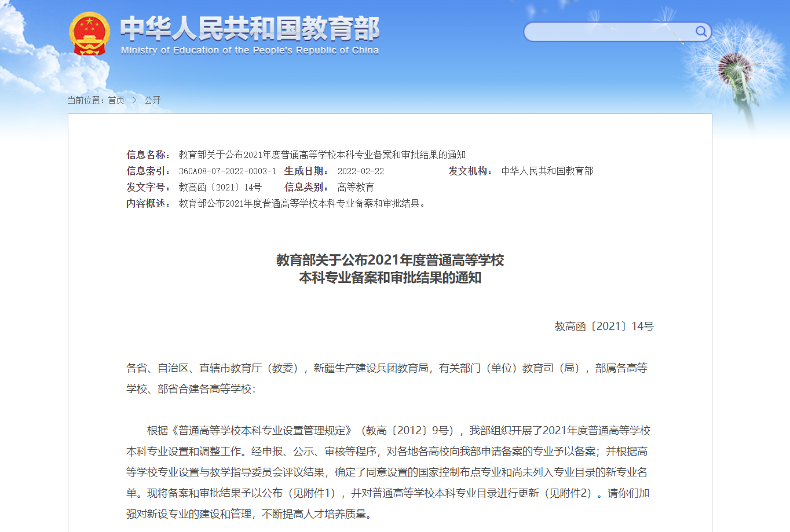Viewport: 790px width, 532px height.
Task: Click the bold centered notice headline
Action: click(x=390, y=269)
